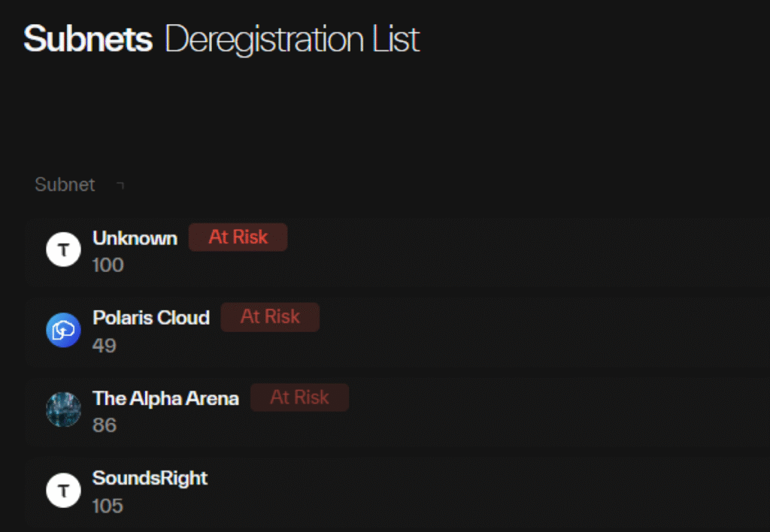Click the Polaris Cloud blue logo icon
The image size is (770, 532).
(63, 330)
